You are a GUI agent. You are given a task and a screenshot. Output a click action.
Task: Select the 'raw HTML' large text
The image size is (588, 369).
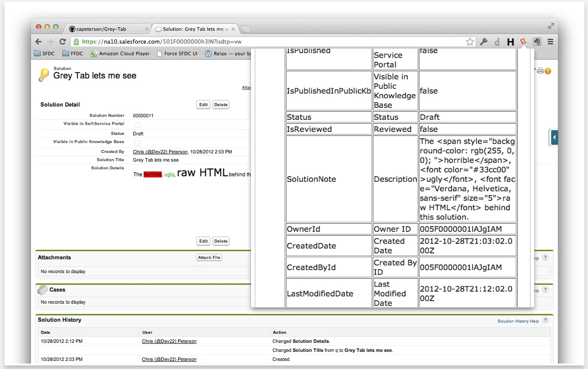coord(203,172)
